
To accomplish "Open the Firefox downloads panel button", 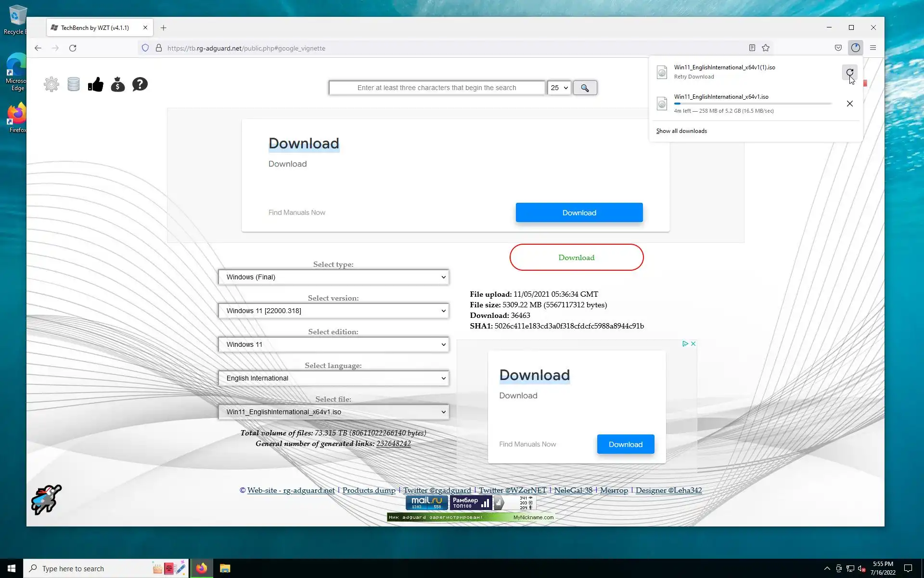I will point(855,48).
